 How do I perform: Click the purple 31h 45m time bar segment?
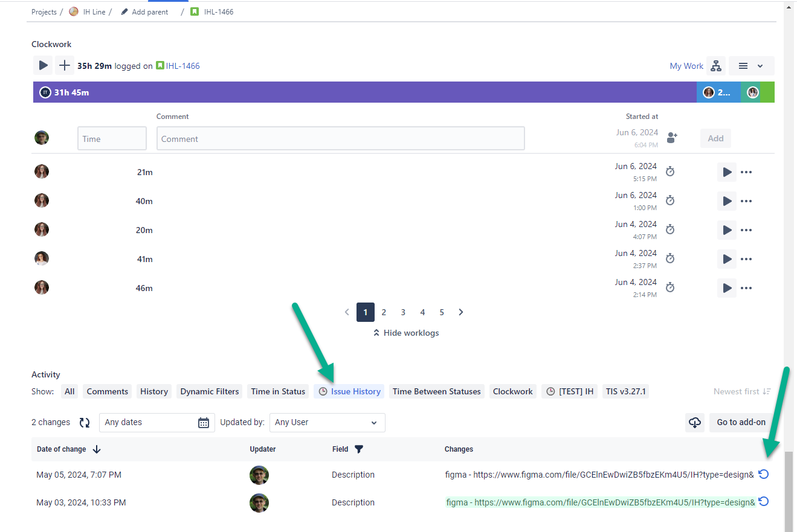[x=363, y=92]
